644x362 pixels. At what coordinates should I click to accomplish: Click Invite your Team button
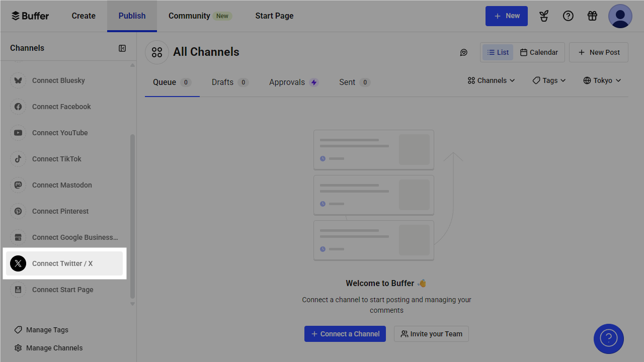(x=431, y=334)
